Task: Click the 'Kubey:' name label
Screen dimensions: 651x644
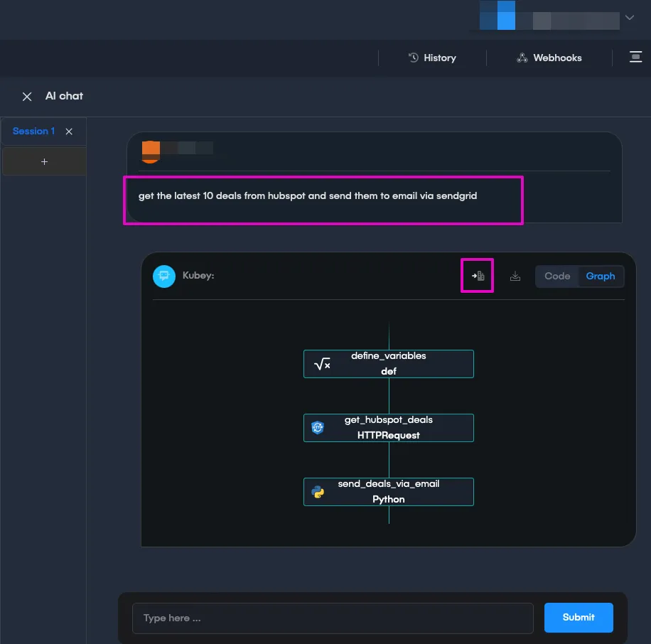Action: (x=198, y=275)
